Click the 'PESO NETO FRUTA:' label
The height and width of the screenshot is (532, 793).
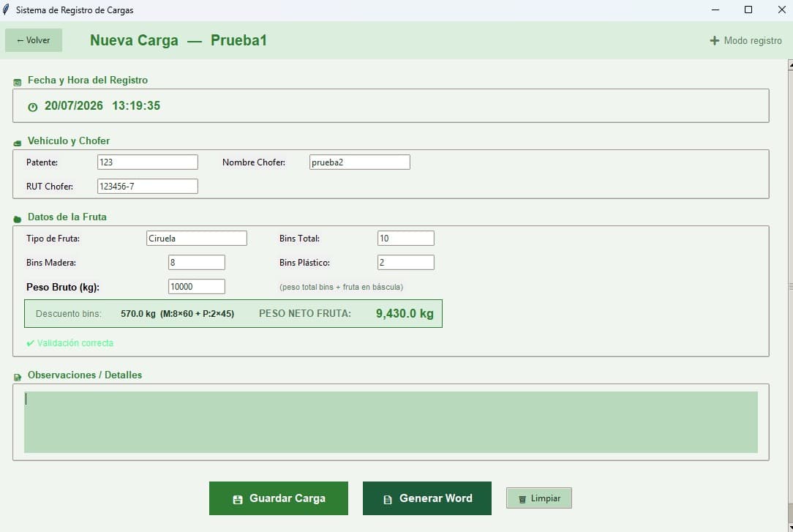tap(305, 313)
